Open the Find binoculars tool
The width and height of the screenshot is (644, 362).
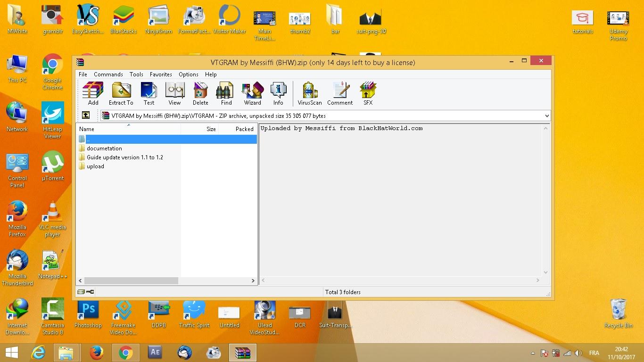point(226,93)
